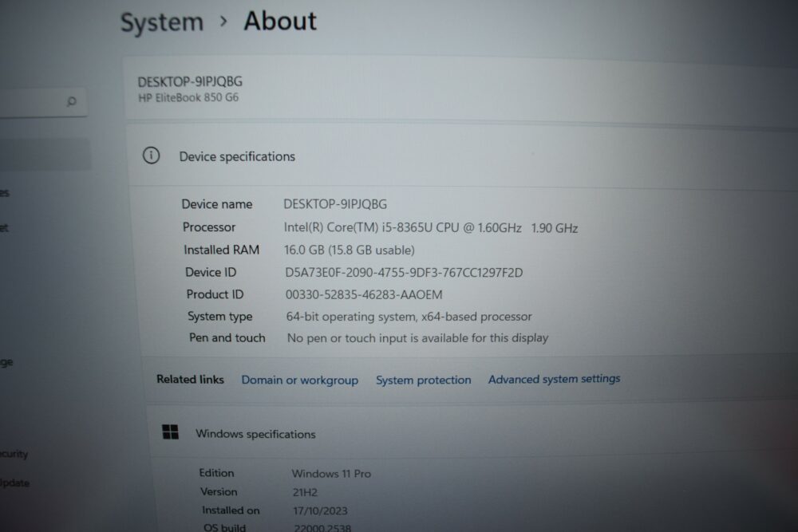Screen dimensions: 798x532
Task: Select the 16.0 GB (15.8 GB usable) value
Action: pos(350,250)
